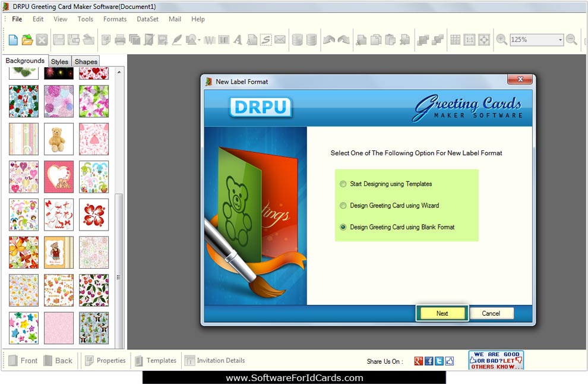
Task: Click the WordArt W icon
Action: (x=210, y=39)
